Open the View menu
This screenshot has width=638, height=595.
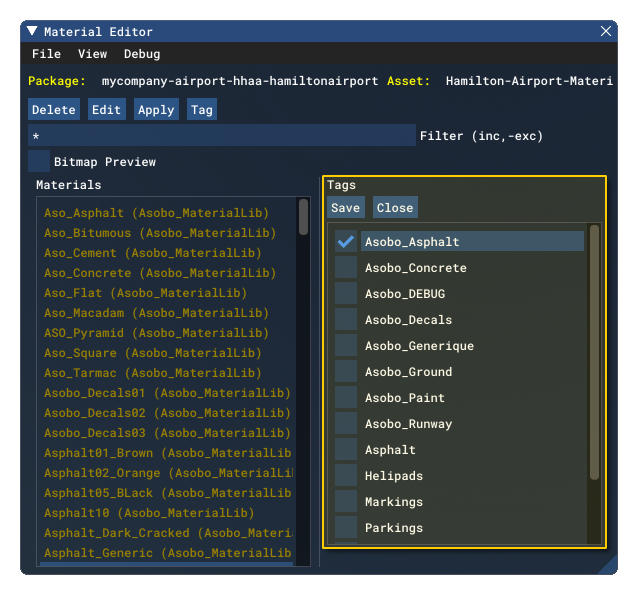(92, 54)
